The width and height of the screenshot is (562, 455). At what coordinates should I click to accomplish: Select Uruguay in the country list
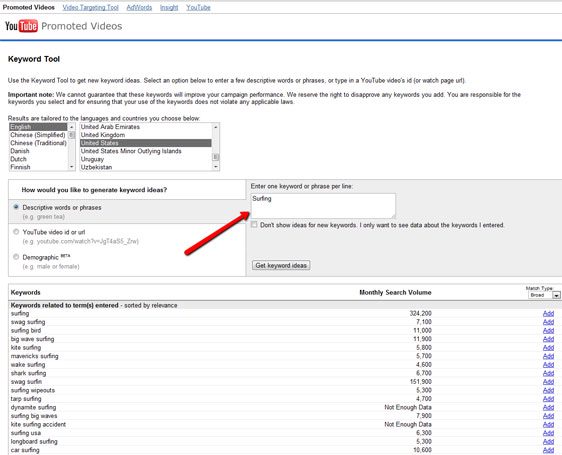146,159
